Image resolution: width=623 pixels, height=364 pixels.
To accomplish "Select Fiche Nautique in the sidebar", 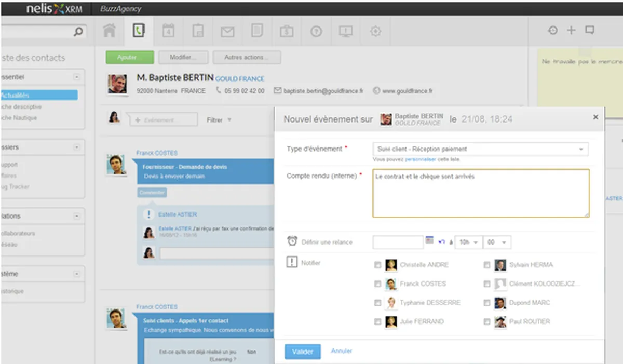I will (19, 118).
